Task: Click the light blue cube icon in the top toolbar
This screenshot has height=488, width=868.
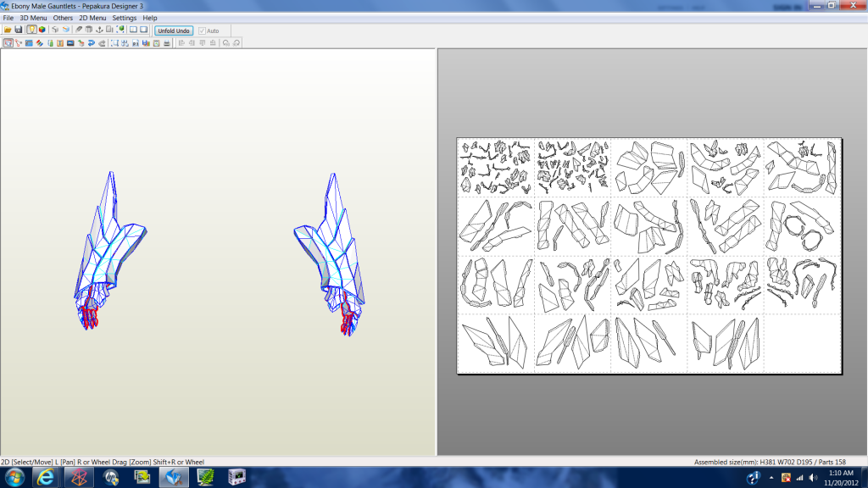Action: coord(66,30)
